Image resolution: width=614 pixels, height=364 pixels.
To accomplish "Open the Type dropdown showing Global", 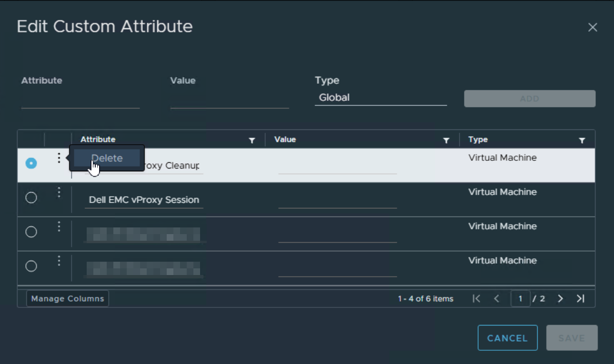I will pyautogui.click(x=381, y=98).
